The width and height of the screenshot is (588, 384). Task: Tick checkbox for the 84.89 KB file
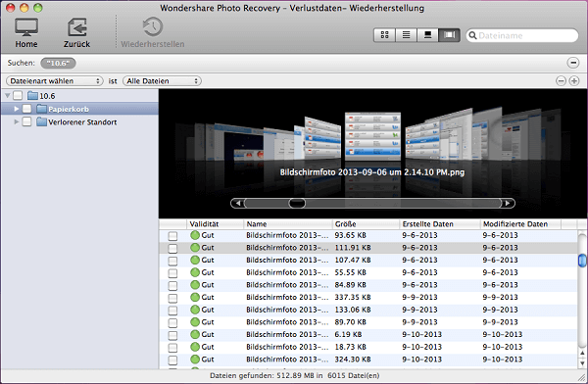point(172,285)
